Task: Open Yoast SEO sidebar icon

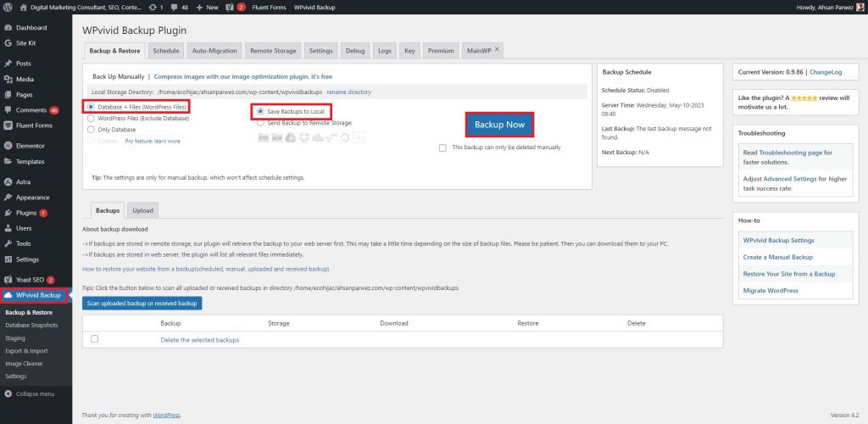Action: coord(8,280)
